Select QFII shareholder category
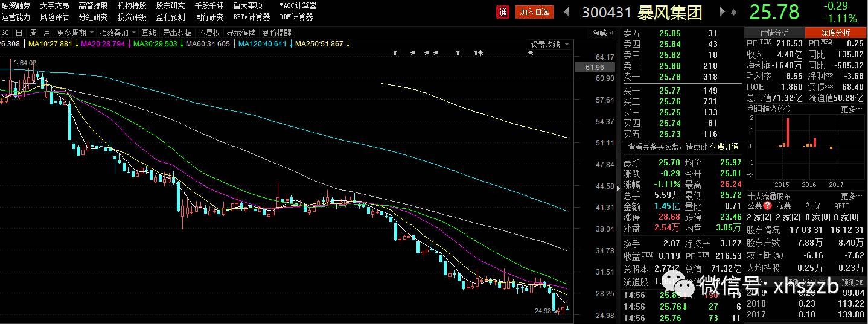This screenshot has height=324, width=868. click(841, 205)
